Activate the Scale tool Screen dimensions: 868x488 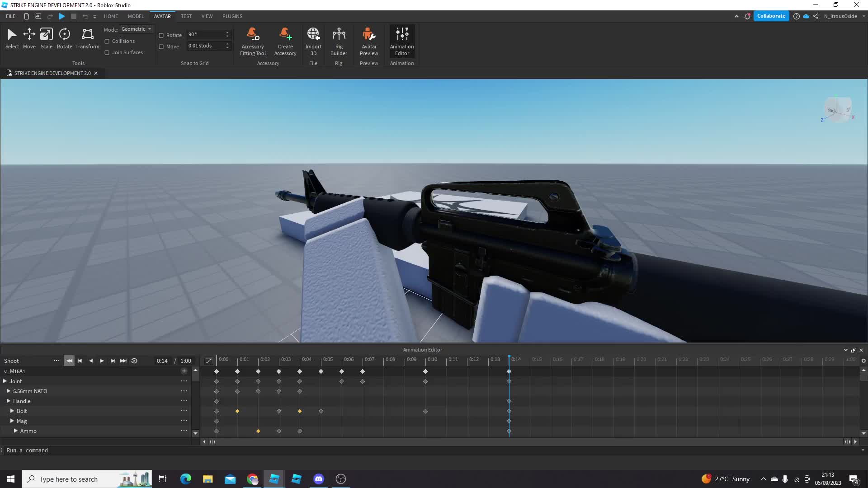coord(46,38)
